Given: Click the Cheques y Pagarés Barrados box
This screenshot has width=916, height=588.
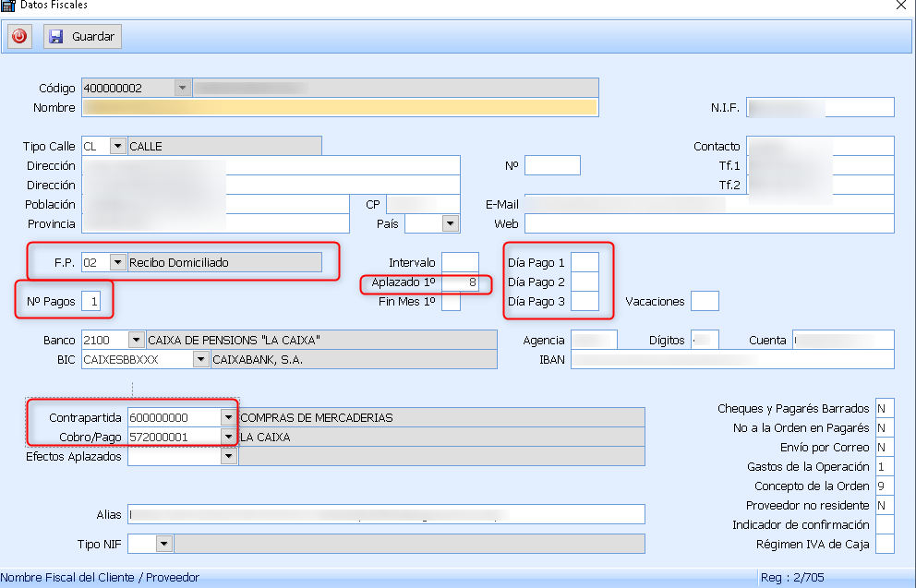Looking at the screenshot, I should pos(884,408).
